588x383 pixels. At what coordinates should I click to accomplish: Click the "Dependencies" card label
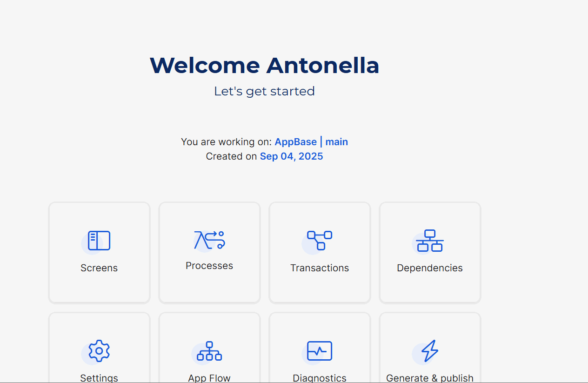(x=429, y=268)
